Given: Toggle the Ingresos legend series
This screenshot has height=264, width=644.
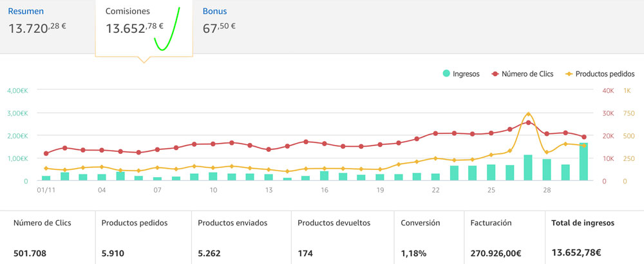Looking at the screenshot, I should pos(466,74).
